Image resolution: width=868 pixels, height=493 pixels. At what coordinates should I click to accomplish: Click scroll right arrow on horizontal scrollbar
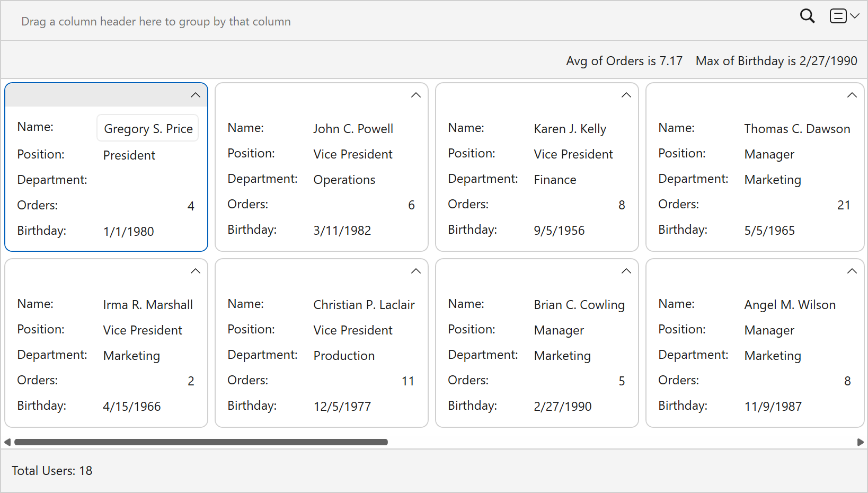tap(860, 442)
